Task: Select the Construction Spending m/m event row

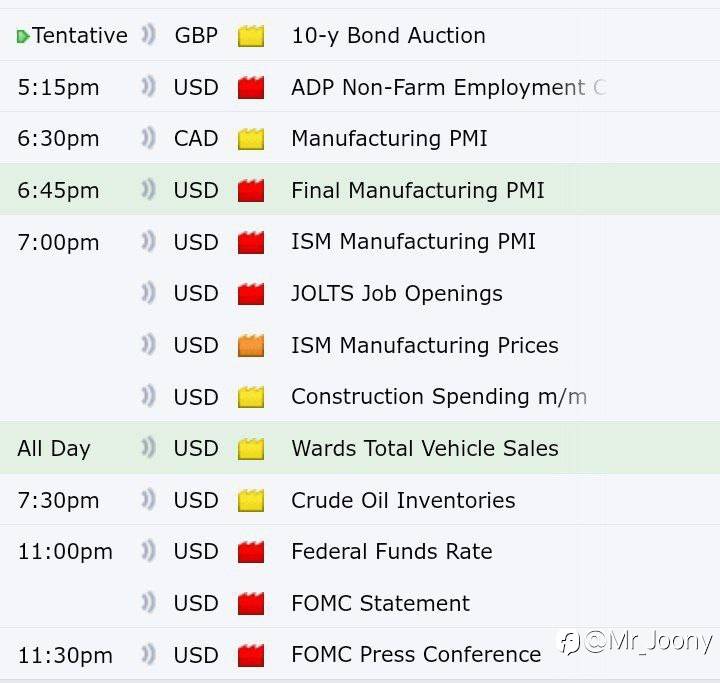Action: [x=438, y=397]
